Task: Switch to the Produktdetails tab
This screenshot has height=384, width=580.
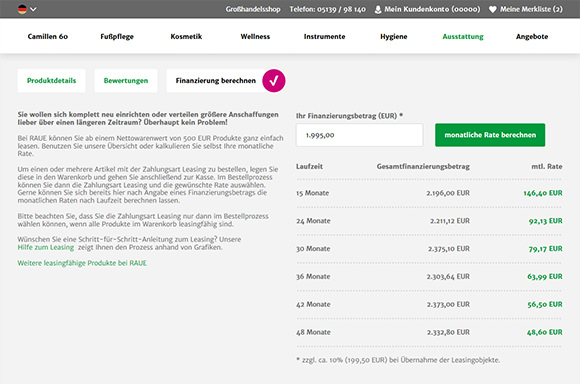Action: pyautogui.click(x=51, y=81)
